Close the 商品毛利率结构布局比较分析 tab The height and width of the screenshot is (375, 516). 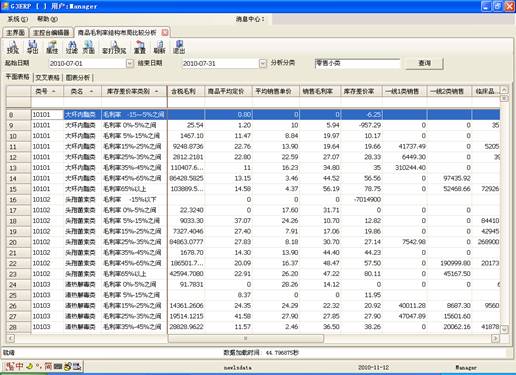tap(165, 32)
